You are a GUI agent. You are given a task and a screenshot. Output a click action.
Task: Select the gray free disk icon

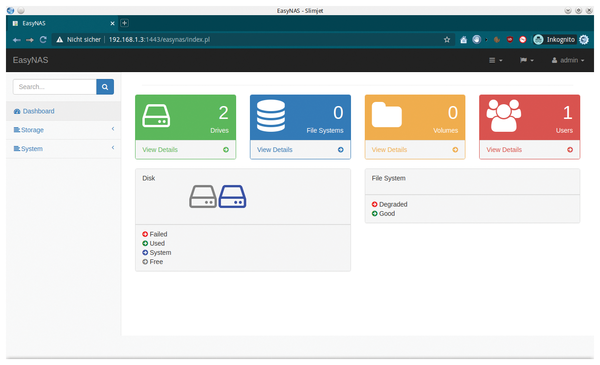(203, 197)
